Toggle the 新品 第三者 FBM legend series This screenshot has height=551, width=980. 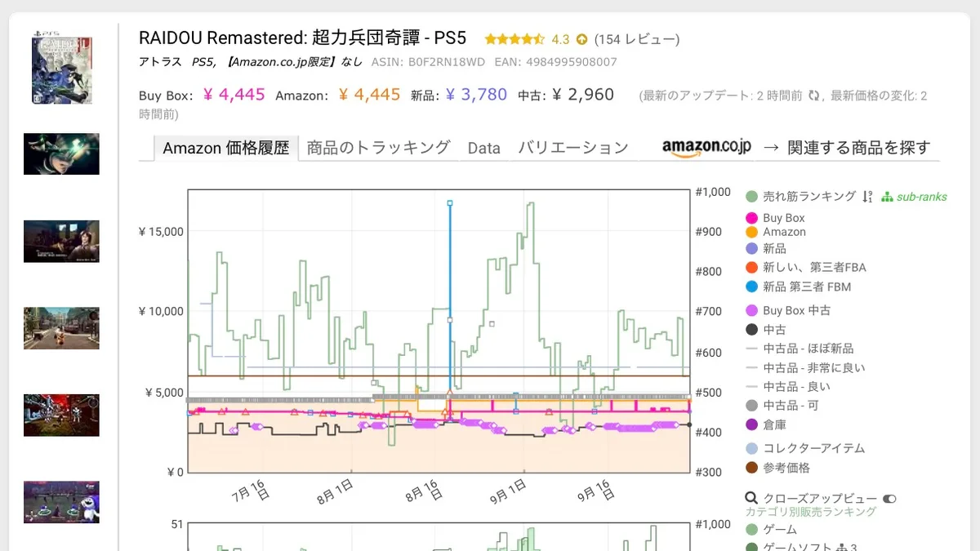pos(799,287)
